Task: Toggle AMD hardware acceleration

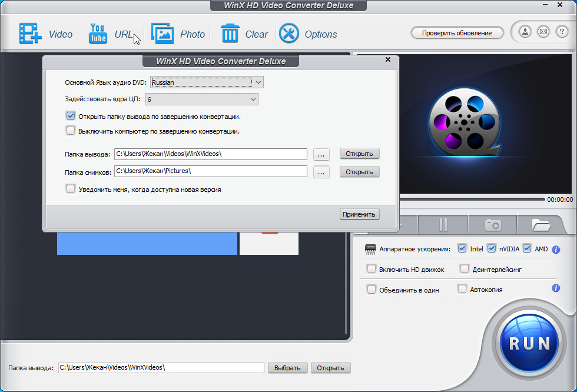Action: tap(527, 248)
